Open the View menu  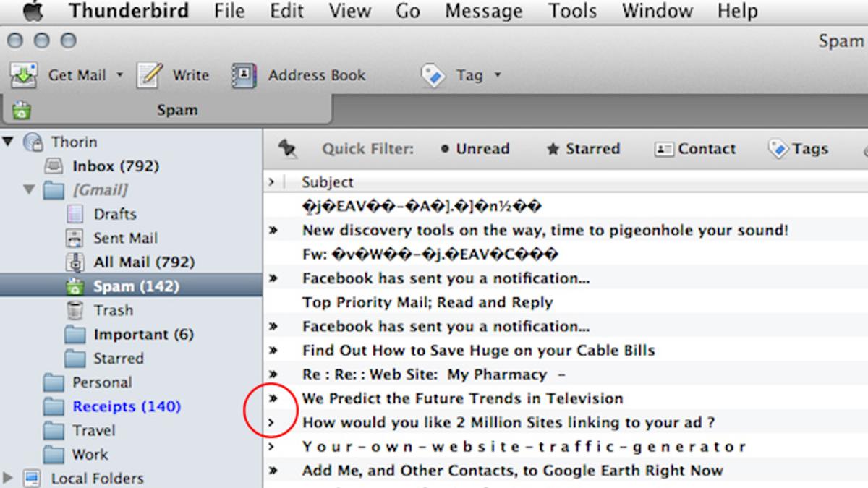(350, 11)
